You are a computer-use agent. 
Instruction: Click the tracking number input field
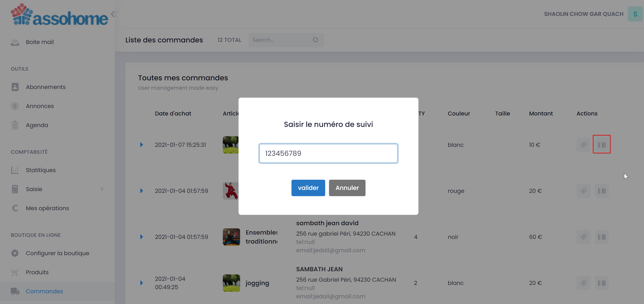point(328,153)
